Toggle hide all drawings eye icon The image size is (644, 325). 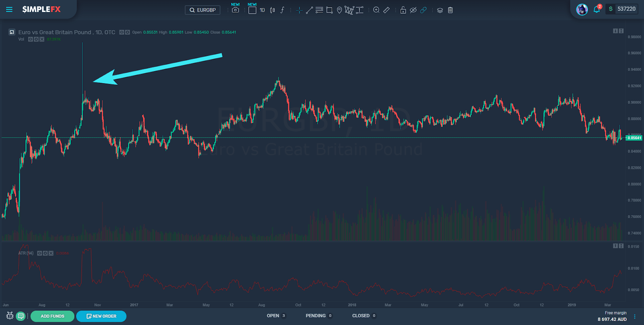[413, 10]
